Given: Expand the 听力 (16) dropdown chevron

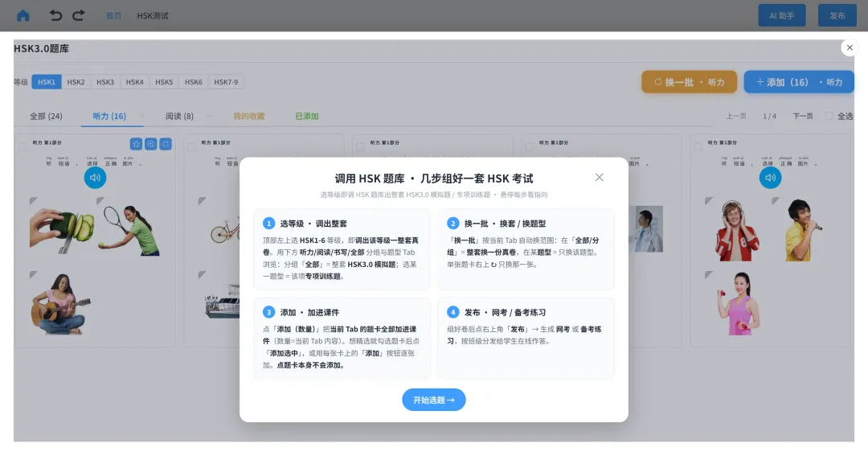Looking at the screenshot, I should click(141, 117).
